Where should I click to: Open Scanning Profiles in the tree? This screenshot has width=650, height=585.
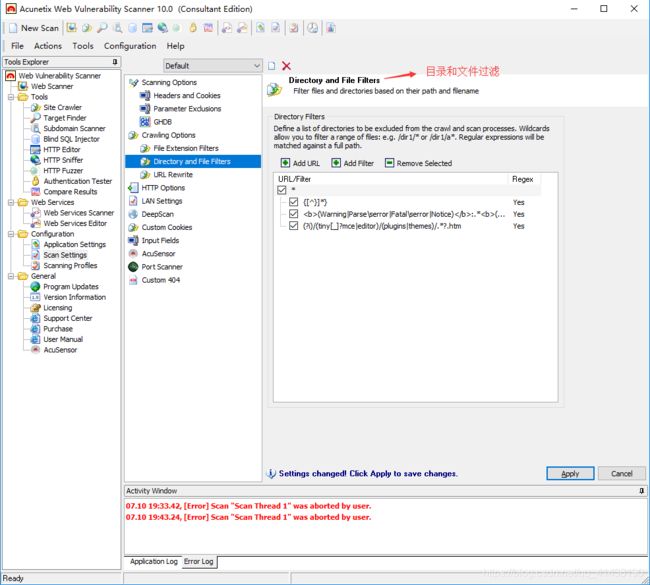coord(70,265)
